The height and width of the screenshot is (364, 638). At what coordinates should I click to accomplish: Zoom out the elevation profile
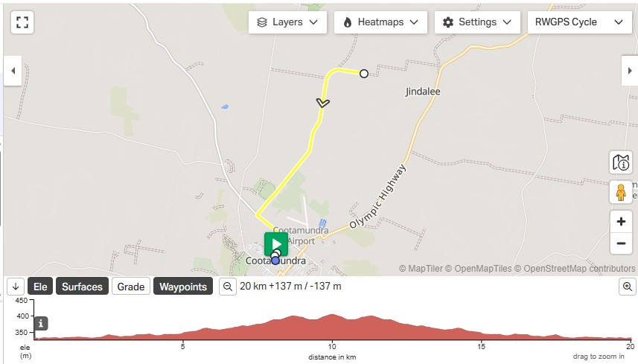[228, 287]
